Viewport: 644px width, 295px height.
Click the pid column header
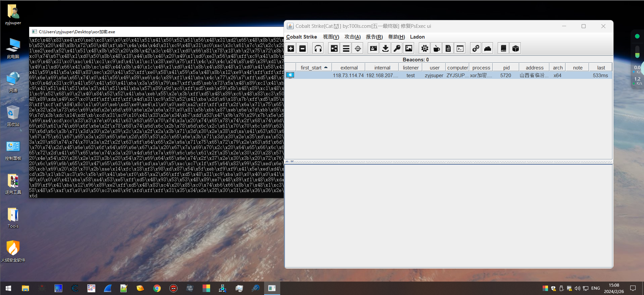click(x=506, y=67)
